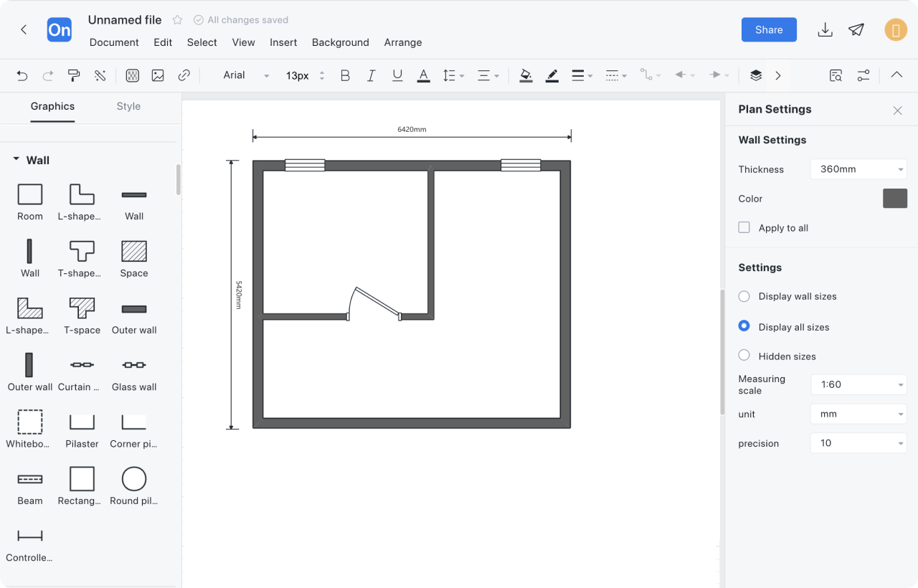
Task: Select the Round pillar shape
Action: (134, 487)
